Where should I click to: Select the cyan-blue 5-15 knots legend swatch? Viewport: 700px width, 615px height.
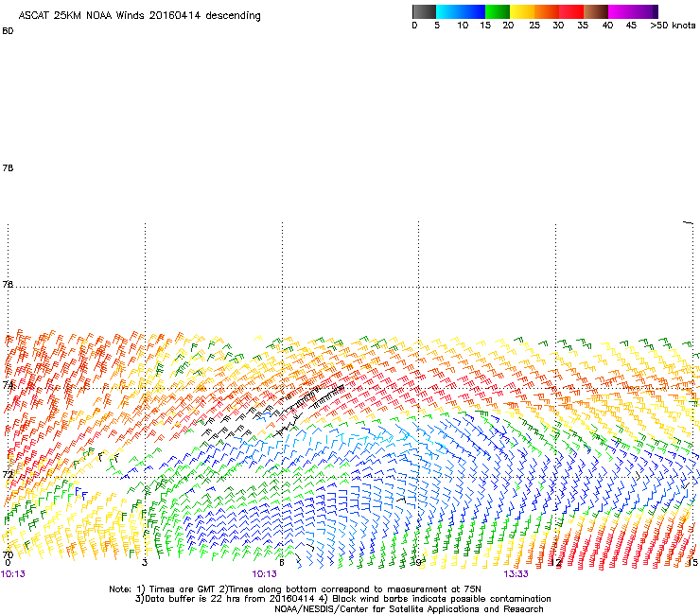point(461,11)
